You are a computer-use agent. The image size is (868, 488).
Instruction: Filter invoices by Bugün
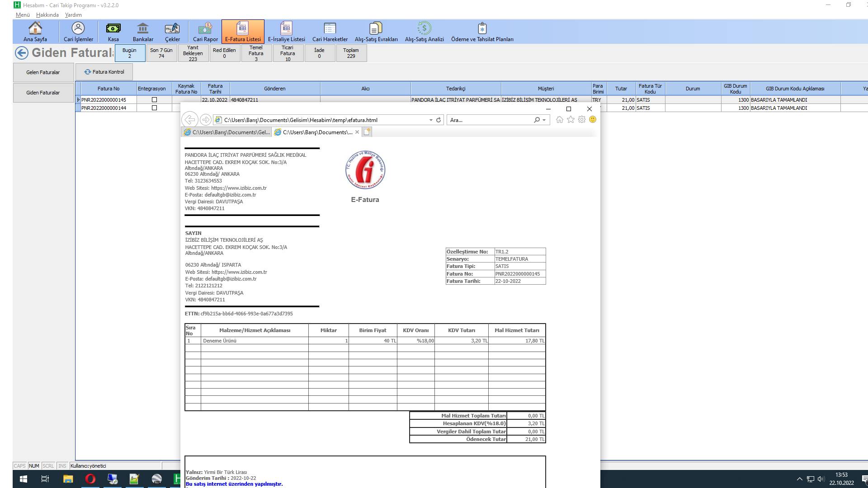point(130,53)
